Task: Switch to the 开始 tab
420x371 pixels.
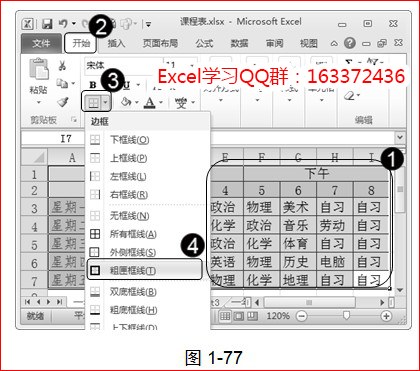Action: click(81, 43)
